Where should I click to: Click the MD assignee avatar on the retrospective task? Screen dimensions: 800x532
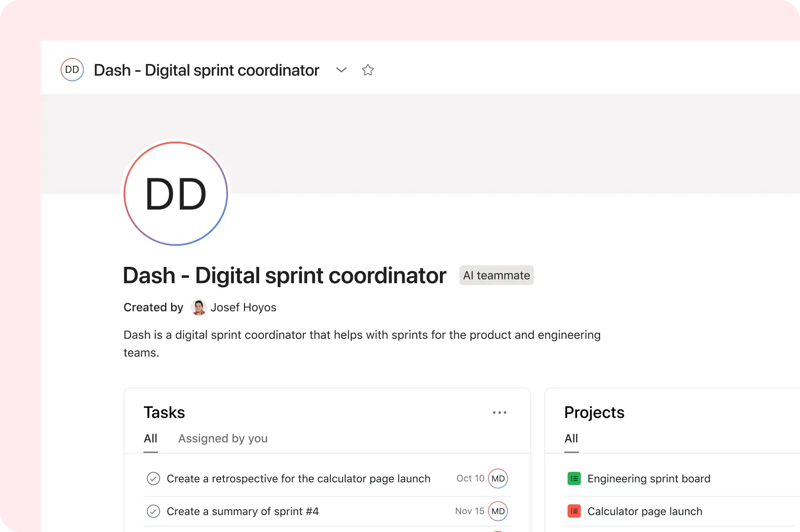(x=498, y=478)
